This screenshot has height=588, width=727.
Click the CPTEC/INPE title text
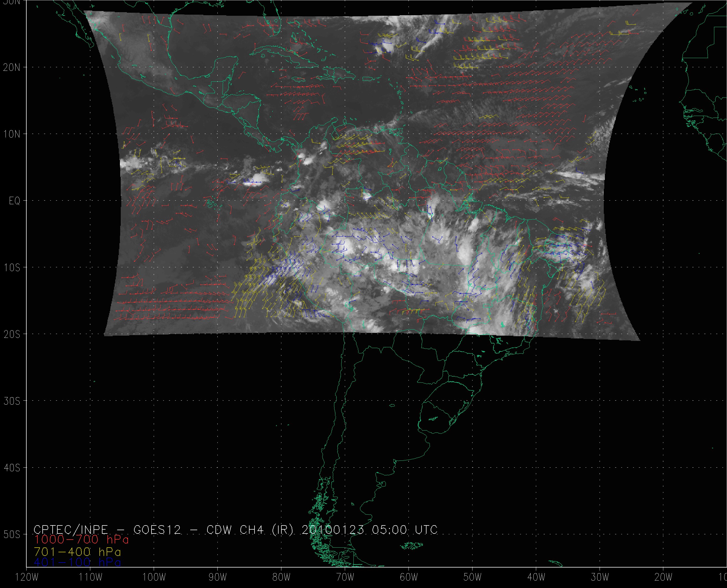click(71, 530)
